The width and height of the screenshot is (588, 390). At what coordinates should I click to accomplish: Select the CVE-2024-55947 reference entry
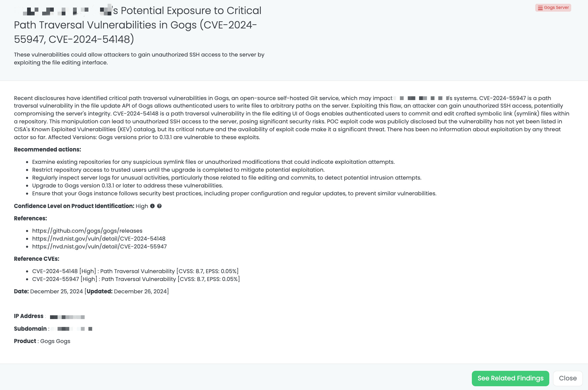coord(136,279)
